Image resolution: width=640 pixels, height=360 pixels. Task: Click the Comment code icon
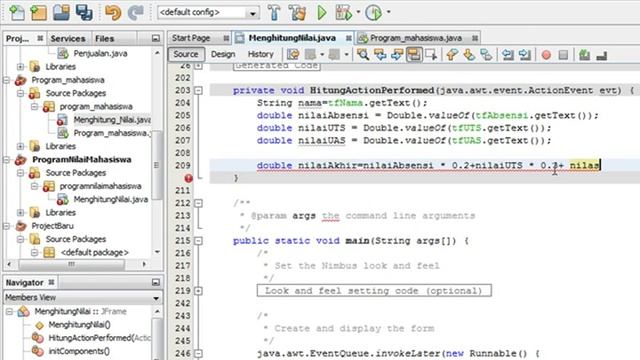tap(584, 55)
